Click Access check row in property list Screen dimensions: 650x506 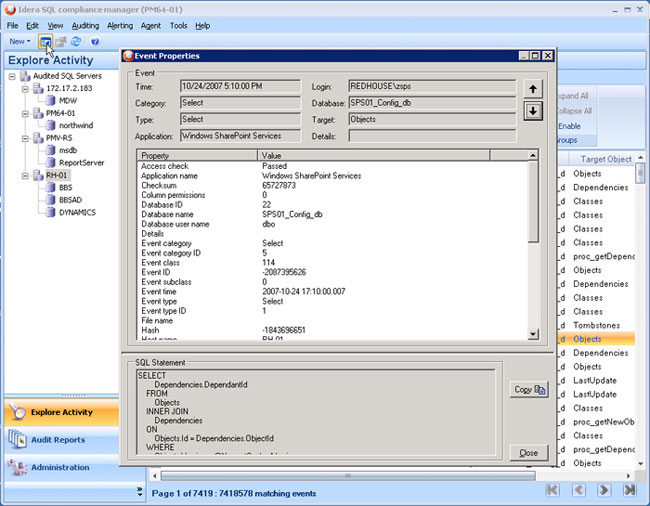pos(333,166)
